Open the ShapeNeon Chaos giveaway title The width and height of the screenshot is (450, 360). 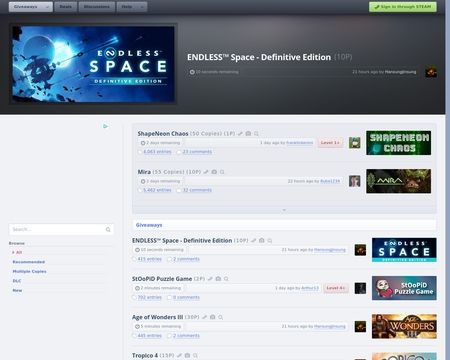163,134
